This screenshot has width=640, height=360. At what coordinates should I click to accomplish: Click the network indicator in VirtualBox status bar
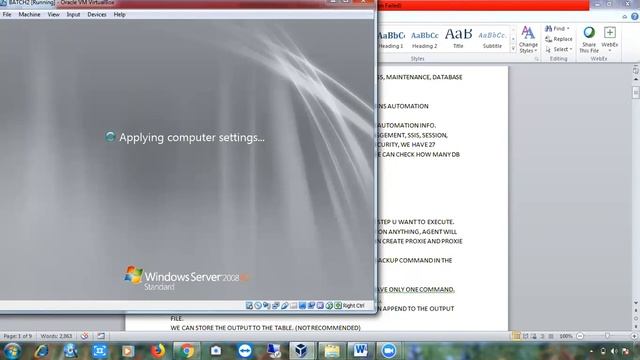pyautogui.click(x=276, y=305)
